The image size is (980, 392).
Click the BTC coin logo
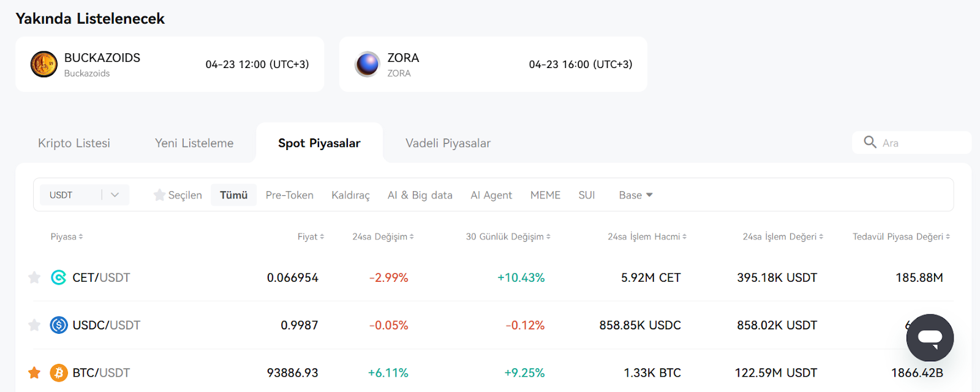tap(59, 372)
